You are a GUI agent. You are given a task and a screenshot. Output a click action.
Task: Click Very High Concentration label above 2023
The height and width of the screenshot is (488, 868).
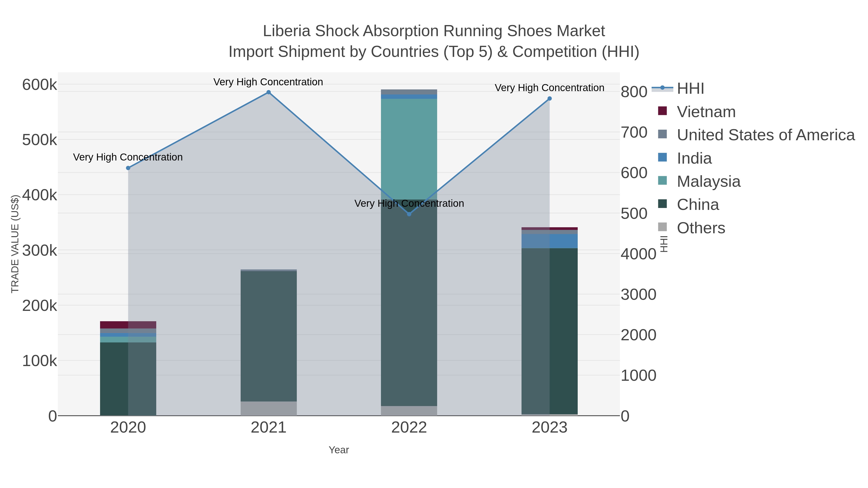pyautogui.click(x=549, y=87)
